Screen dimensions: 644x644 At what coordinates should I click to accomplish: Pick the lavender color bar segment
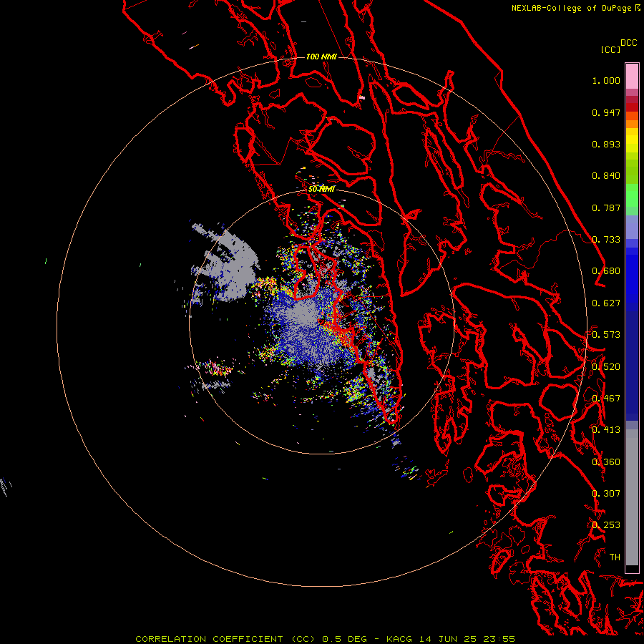(x=632, y=227)
